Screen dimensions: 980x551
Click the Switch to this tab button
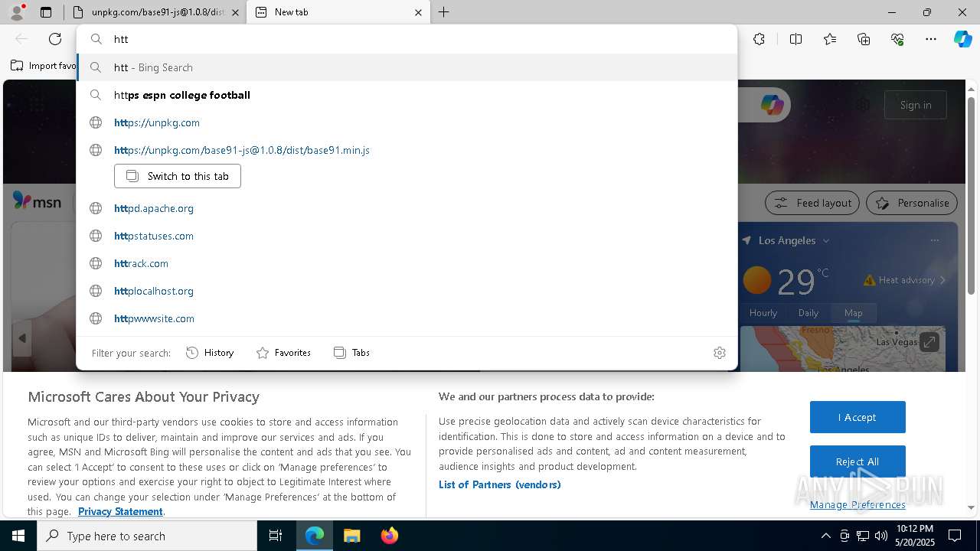(178, 176)
